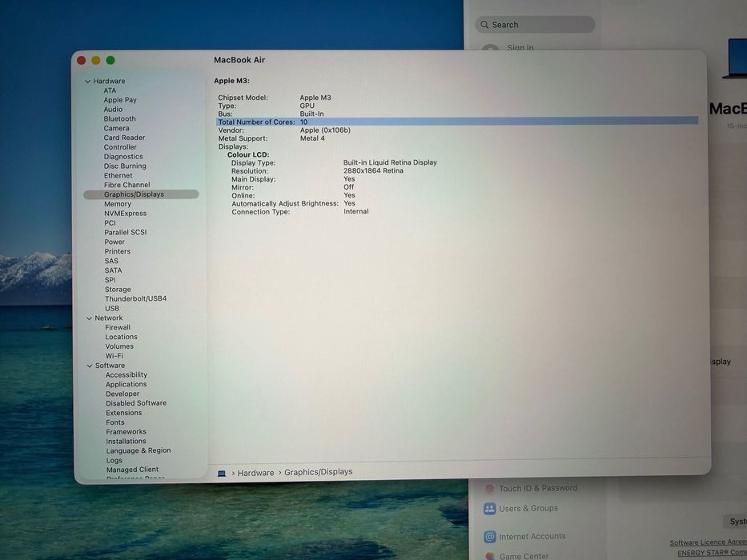
Task: Select Wi-Fi under Network
Action: [x=114, y=356]
